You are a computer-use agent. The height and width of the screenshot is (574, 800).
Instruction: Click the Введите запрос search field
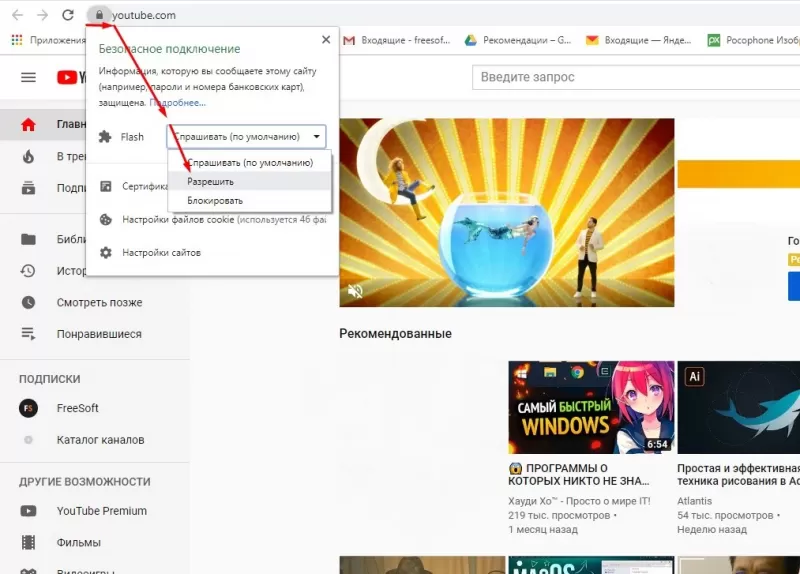[636, 77]
